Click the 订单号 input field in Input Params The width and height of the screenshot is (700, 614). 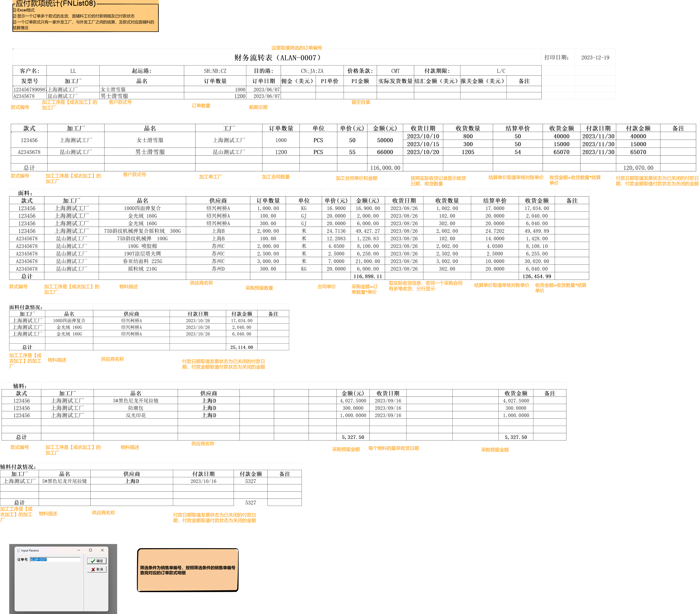tap(55, 560)
